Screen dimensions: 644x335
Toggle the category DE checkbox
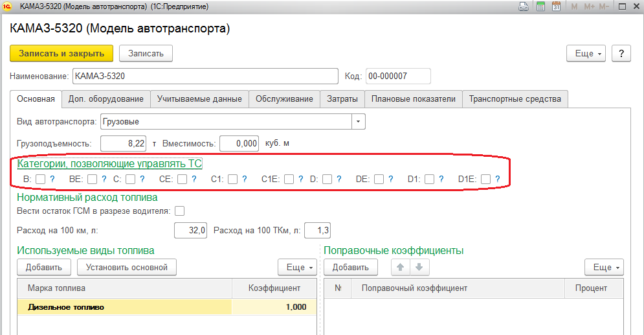(379, 179)
